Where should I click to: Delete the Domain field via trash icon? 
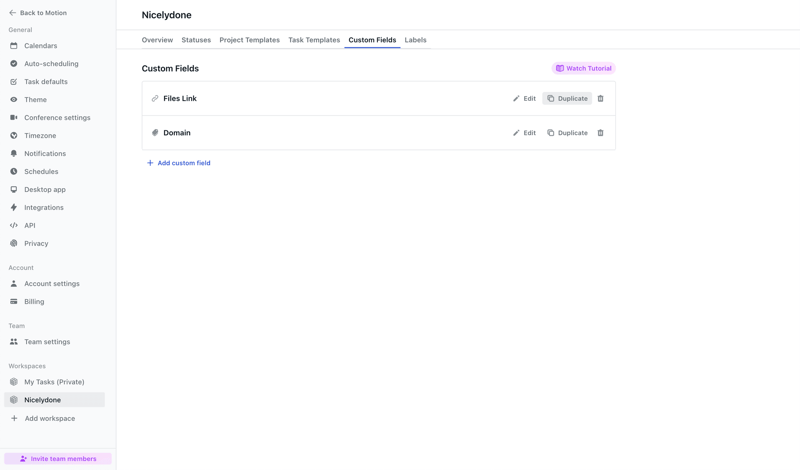tap(601, 133)
